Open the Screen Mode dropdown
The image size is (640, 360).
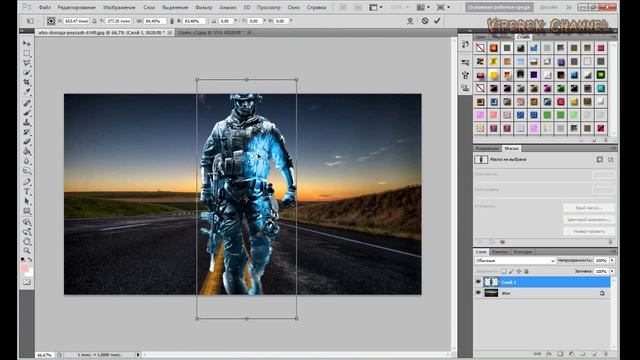pos(442,7)
